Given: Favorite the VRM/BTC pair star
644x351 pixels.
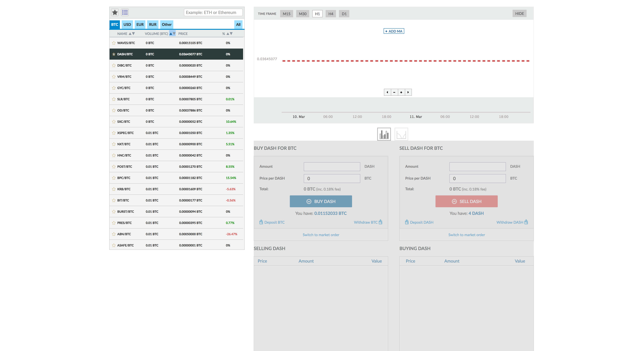Looking at the screenshot, I should pyautogui.click(x=114, y=77).
